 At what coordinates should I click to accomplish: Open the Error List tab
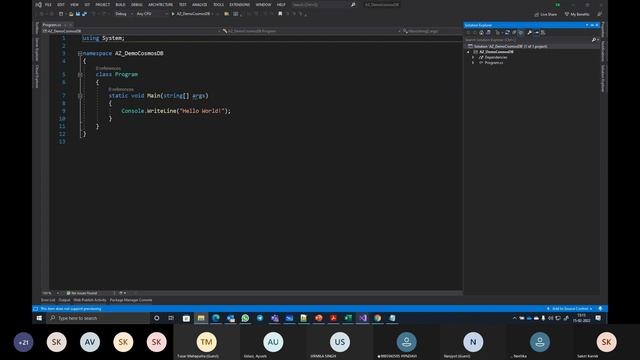pos(48,300)
